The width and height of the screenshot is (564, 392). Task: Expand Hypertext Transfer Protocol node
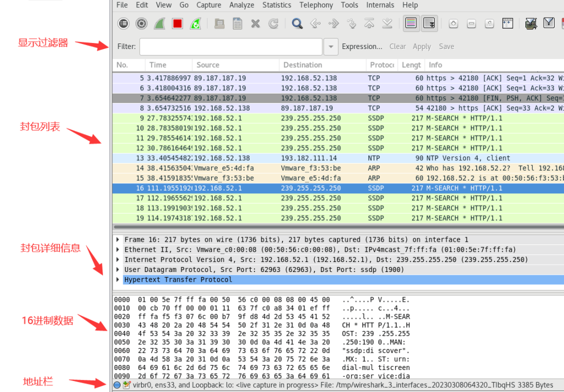[118, 280]
